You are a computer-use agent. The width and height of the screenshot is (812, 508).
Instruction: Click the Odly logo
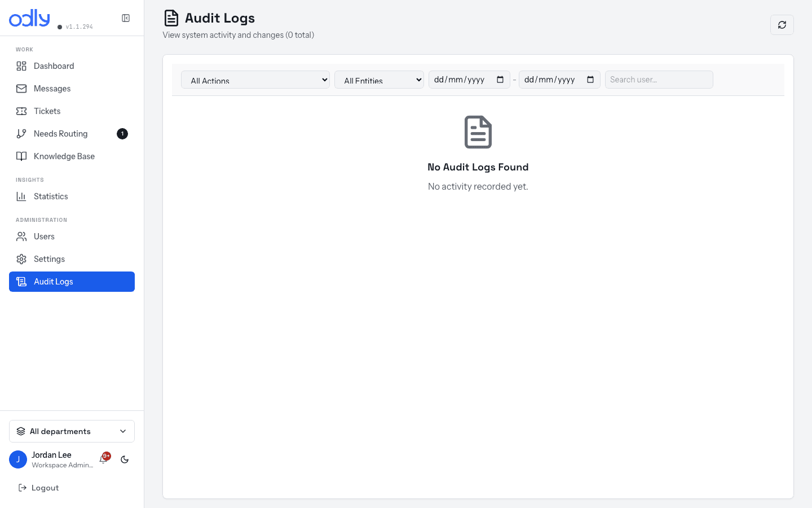29,18
